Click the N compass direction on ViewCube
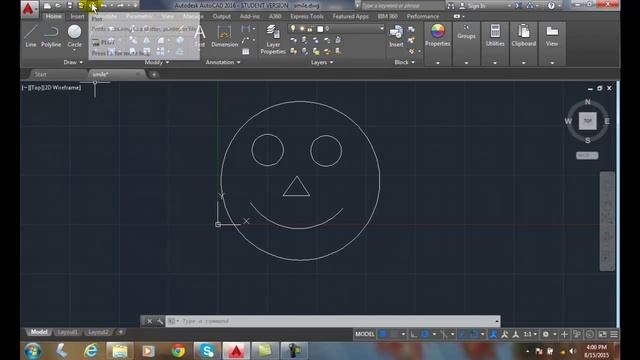This screenshot has width=640, height=360. pyautogui.click(x=588, y=102)
